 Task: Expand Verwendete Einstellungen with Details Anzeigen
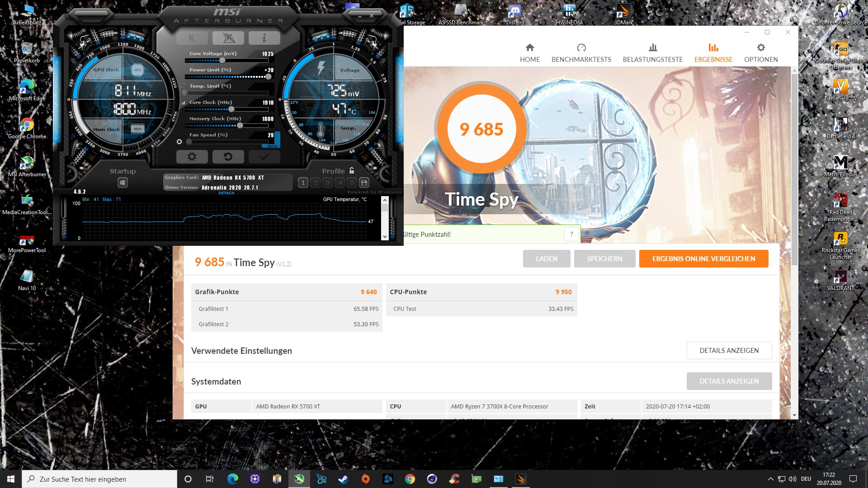[729, 351]
